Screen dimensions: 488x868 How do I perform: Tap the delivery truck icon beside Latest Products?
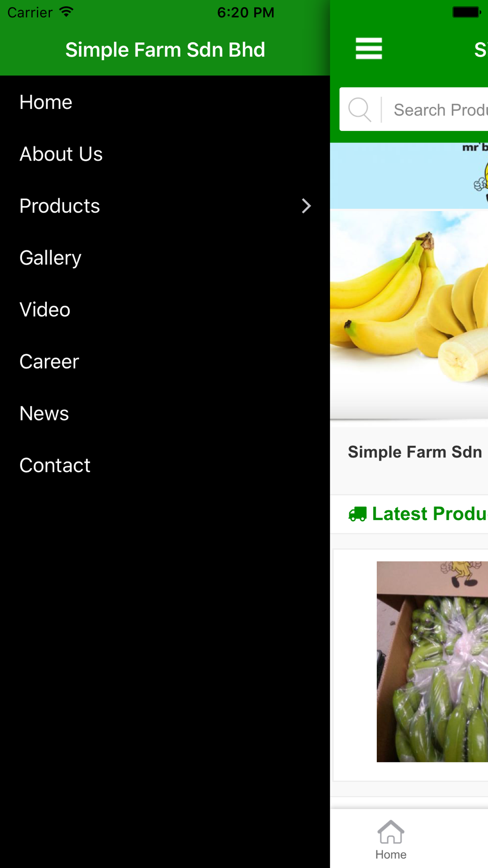[357, 514]
